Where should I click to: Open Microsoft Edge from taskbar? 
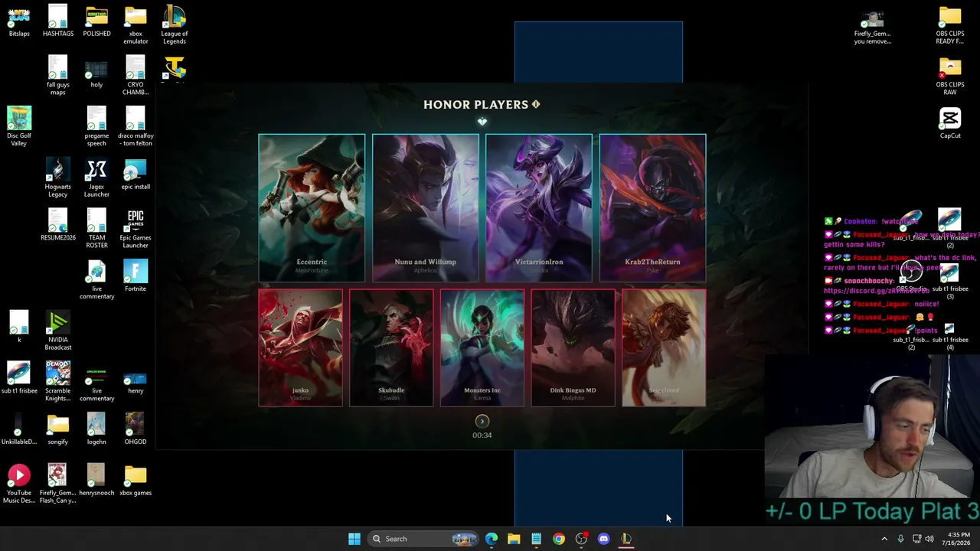(x=492, y=539)
